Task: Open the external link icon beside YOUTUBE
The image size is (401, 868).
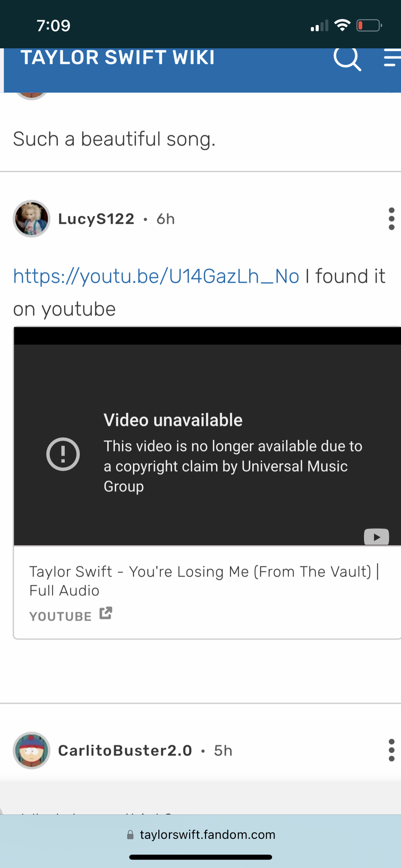Action: click(106, 613)
